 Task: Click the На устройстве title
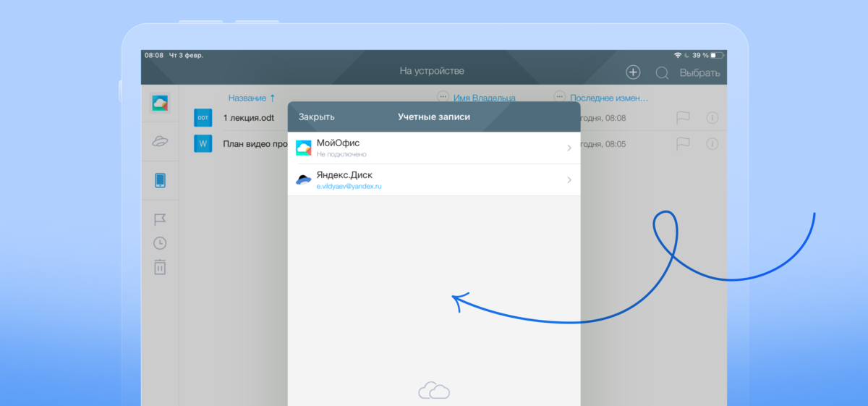click(x=432, y=71)
